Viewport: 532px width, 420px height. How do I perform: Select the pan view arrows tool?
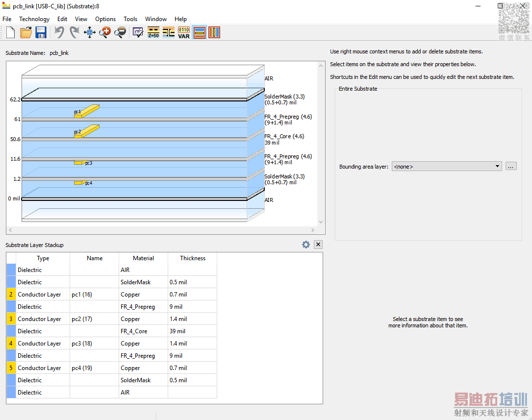pos(90,32)
